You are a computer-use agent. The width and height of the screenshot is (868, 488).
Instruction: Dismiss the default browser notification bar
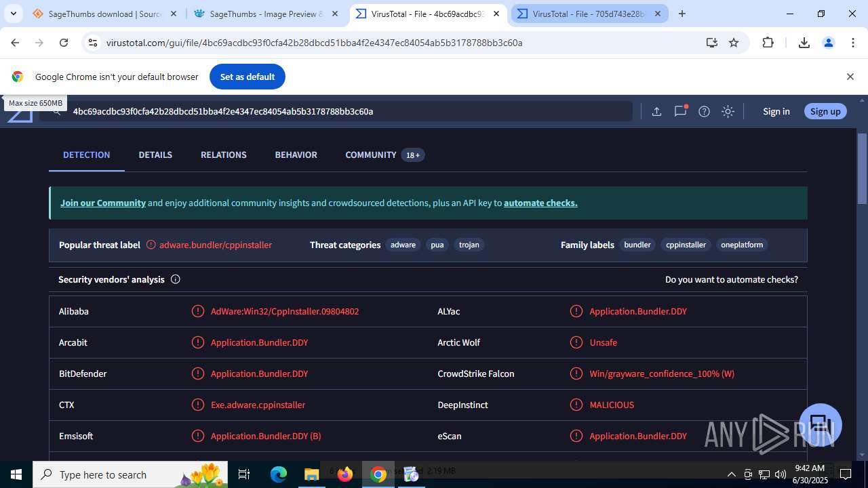850,77
